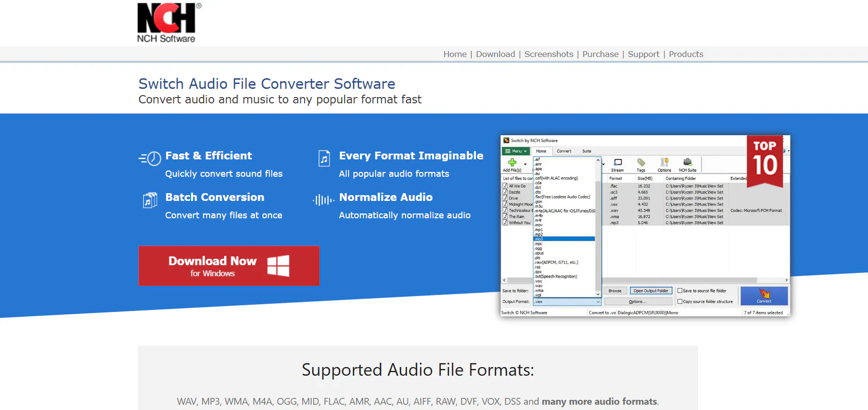Image resolution: width=868 pixels, height=410 pixels.
Task: Click the Download Now for Windows button
Action: click(229, 266)
